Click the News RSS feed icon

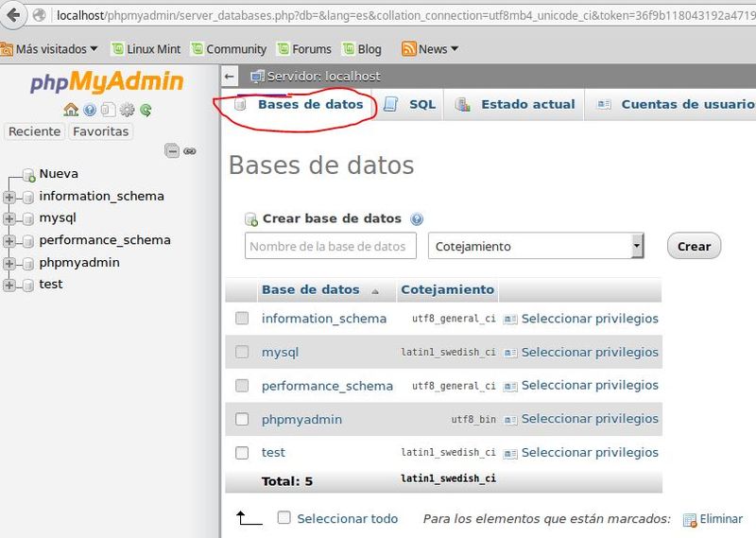pyautogui.click(x=408, y=49)
